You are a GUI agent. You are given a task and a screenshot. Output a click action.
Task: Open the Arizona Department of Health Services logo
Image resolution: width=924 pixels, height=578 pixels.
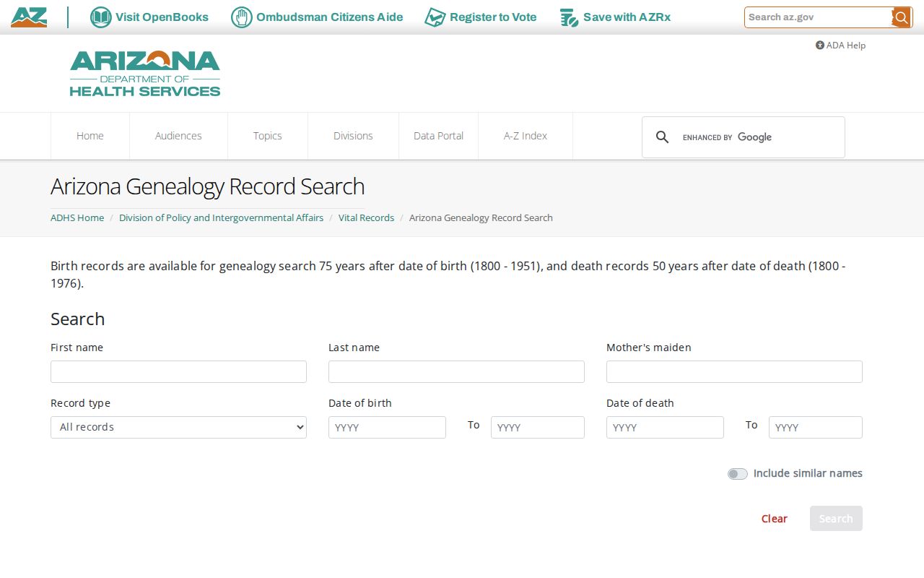[145, 74]
